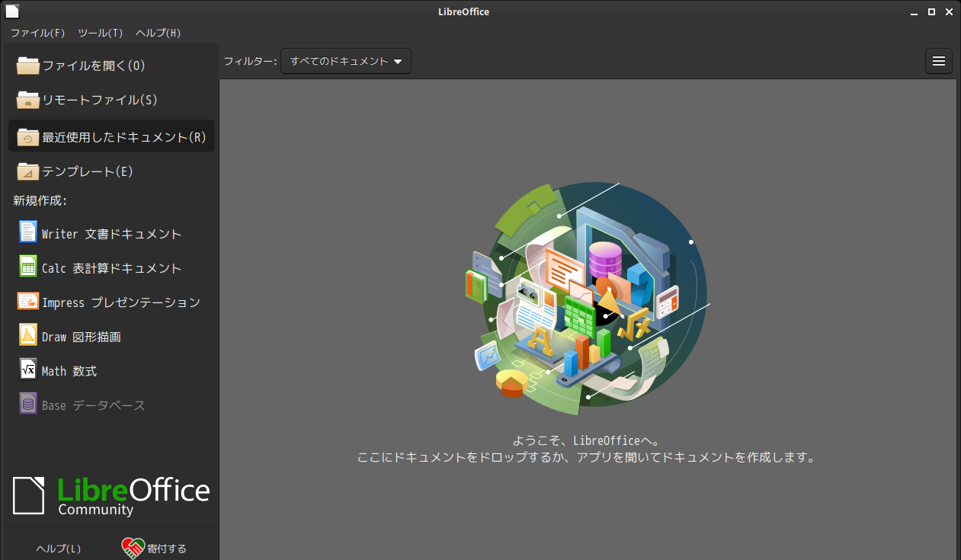Click the Base database icon
Screen dimensions: 961x560
28,404
